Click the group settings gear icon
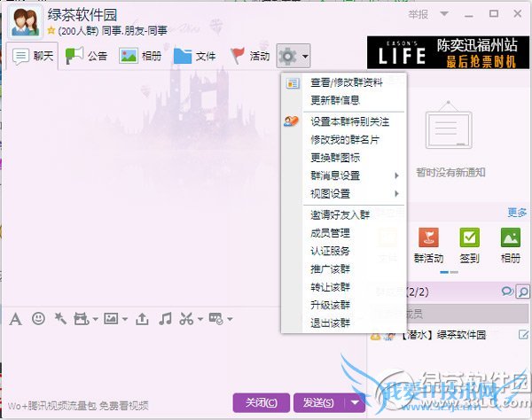The height and width of the screenshot is (420, 532). (x=287, y=57)
